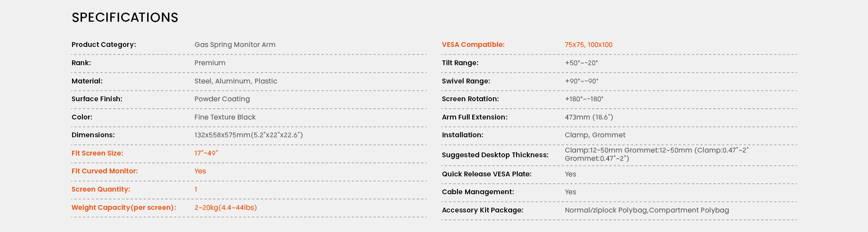Click the Swivel Range value +90°~-90°
868x232 pixels.
(582, 81)
